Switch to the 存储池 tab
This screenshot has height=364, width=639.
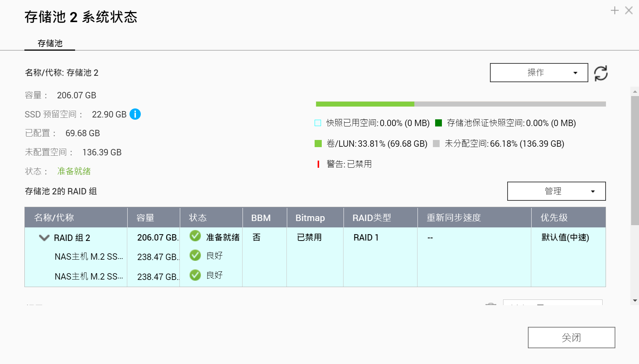50,44
